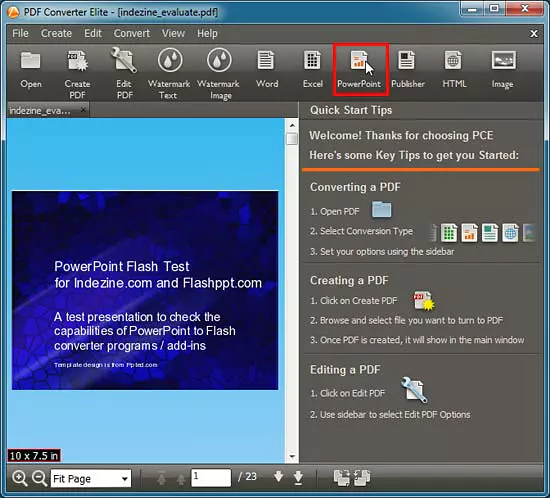This screenshot has height=498, width=550.
Task: Click scrollbar down arrow in document view
Action: pos(292,456)
